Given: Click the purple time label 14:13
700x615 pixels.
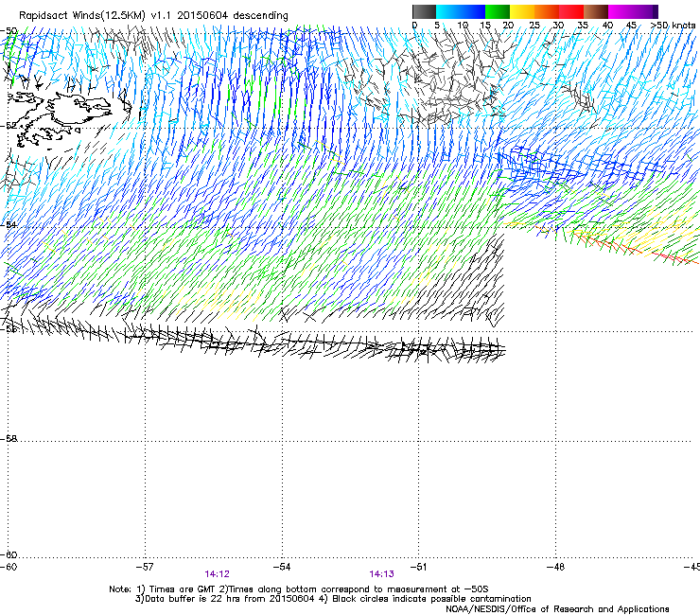Looking at the screenshot, I should click(x=382, y=574).
